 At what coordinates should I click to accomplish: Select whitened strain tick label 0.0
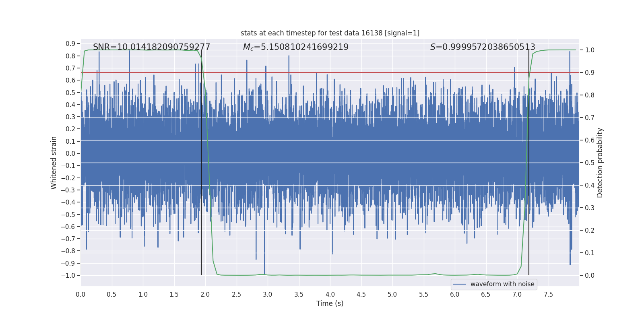(x=70, y=153)
